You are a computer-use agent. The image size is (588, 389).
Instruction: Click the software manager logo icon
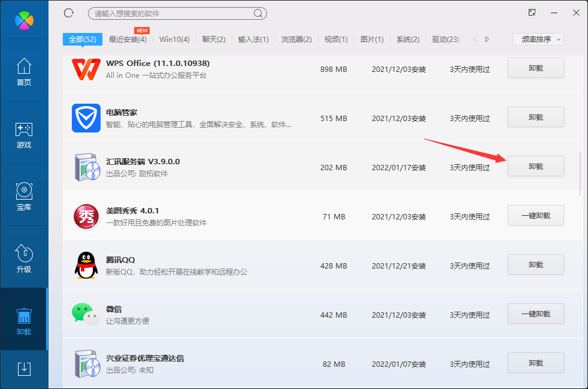click(x=24, y=20)
